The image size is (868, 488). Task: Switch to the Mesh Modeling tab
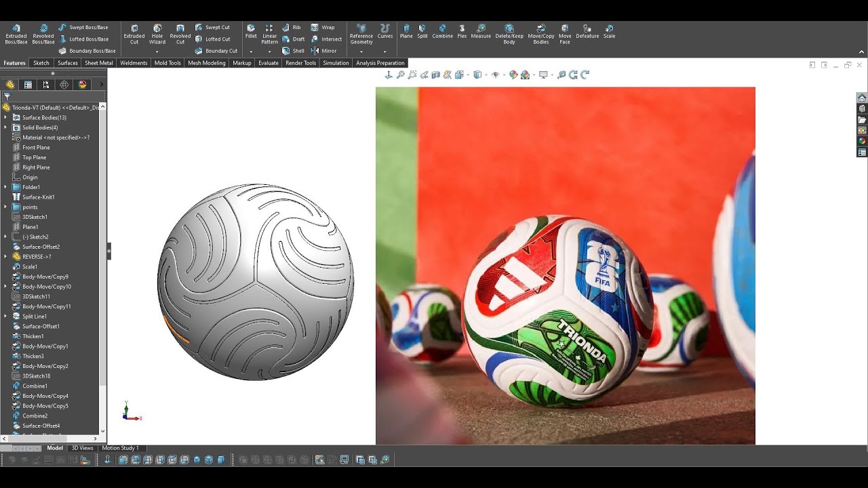click(207, 63)
